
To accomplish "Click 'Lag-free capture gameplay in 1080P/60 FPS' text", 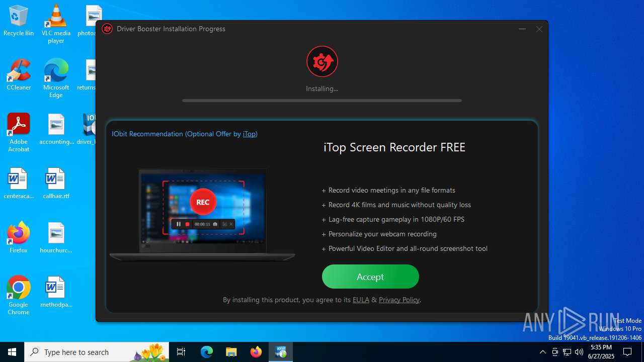I will [396, 219].
